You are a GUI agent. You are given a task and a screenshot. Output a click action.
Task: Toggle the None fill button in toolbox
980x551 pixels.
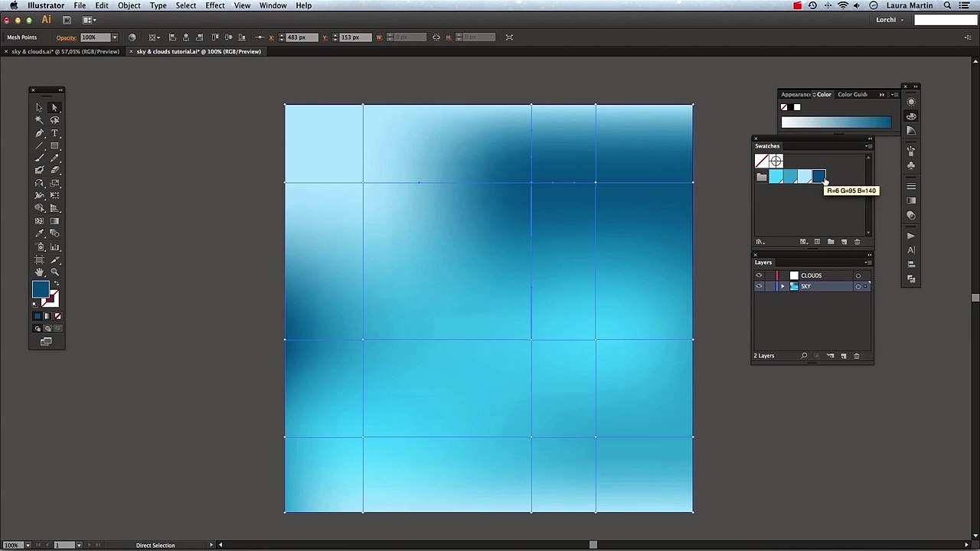[58, 316]
